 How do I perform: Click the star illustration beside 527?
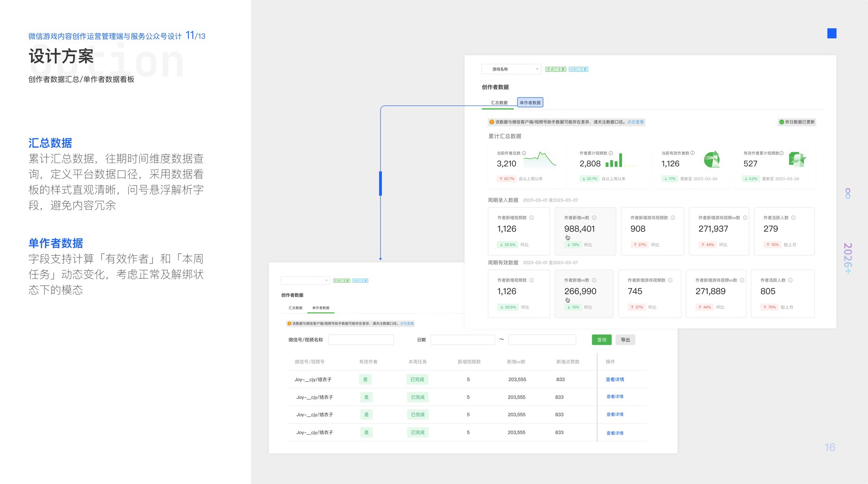coord(797,159)
